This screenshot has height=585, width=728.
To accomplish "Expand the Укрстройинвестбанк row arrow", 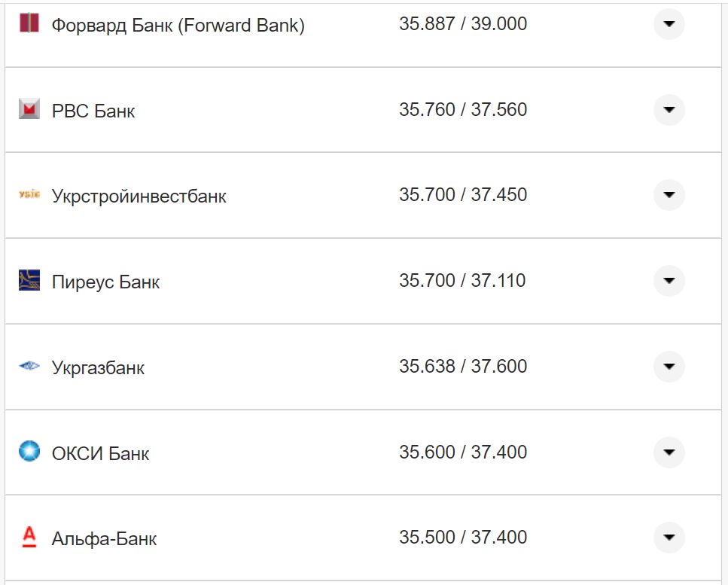I will tap(669, 195).
